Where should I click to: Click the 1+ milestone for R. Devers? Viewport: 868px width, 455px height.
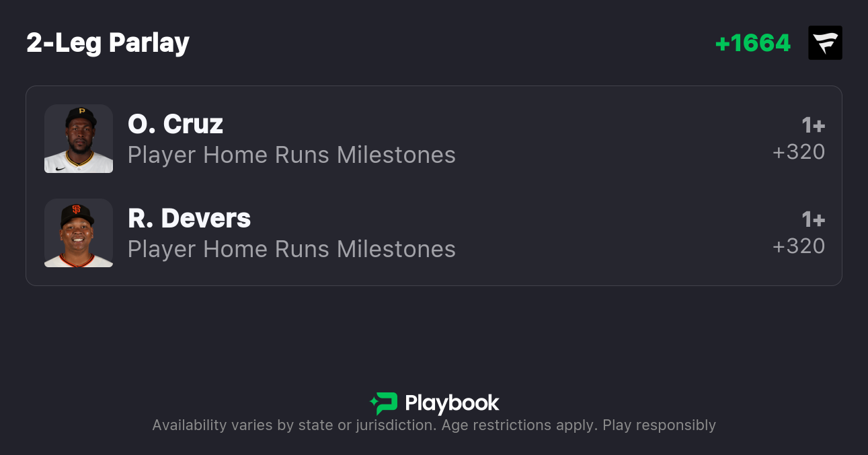(813, 219)
